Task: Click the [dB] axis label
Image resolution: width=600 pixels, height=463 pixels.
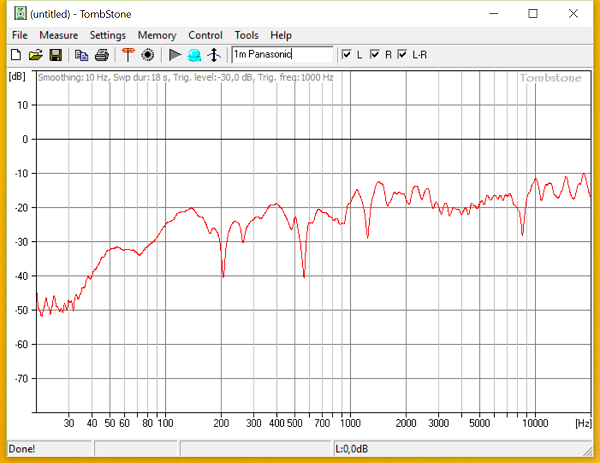Action: tap(17, 76)
